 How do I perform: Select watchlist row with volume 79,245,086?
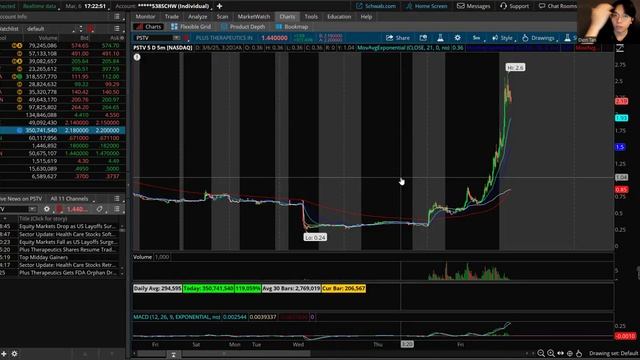pyautogui.click(x=62, y=46)
